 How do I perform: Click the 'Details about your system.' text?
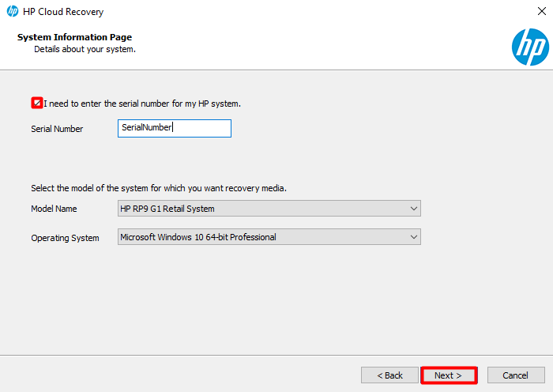(85, 49)
